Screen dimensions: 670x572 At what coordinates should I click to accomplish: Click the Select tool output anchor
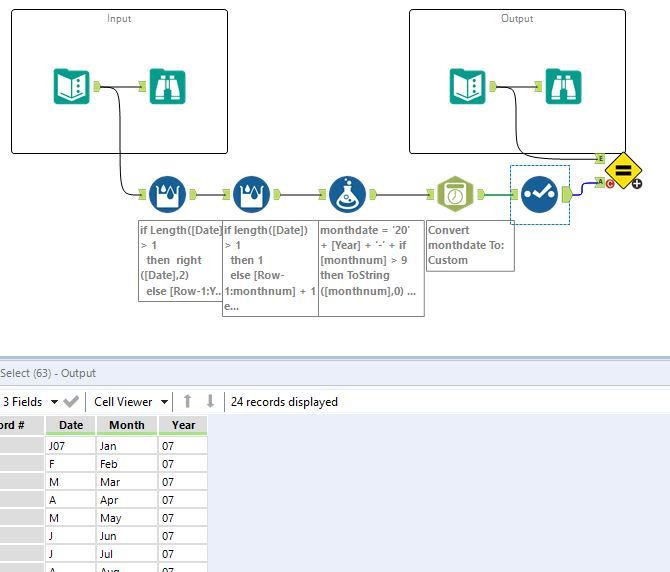567,194
